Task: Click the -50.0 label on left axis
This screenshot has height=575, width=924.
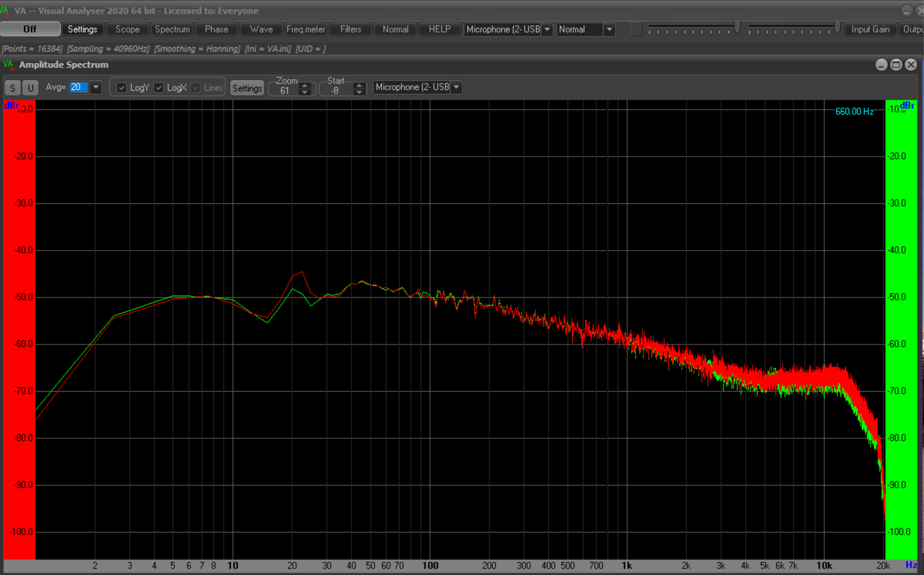Action: click(24, 297)
